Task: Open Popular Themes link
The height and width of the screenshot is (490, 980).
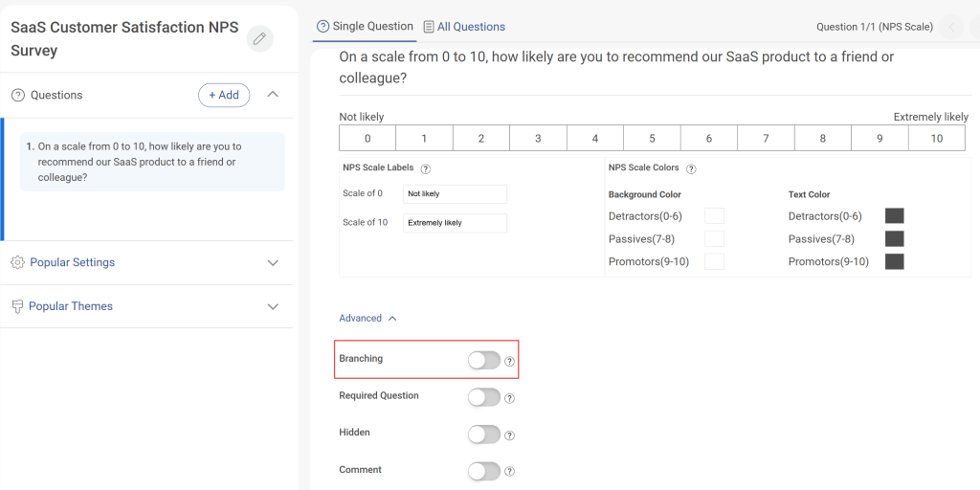Action: click(x=71, y=306)
